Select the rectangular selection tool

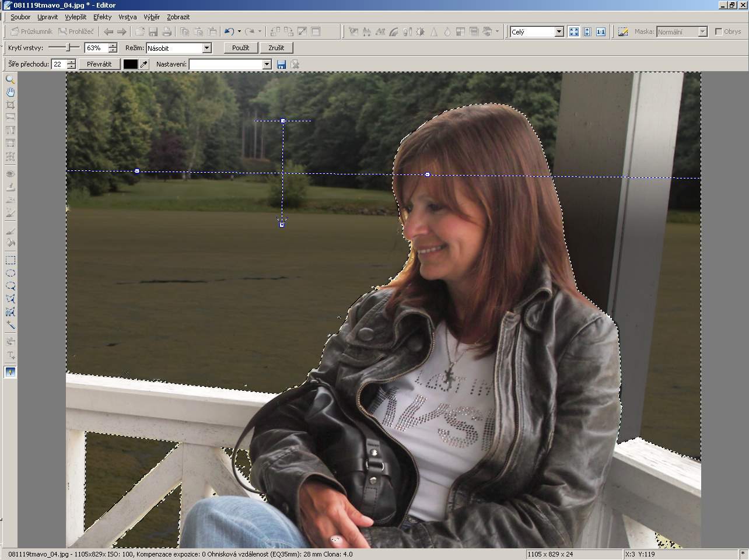point(10,260)
